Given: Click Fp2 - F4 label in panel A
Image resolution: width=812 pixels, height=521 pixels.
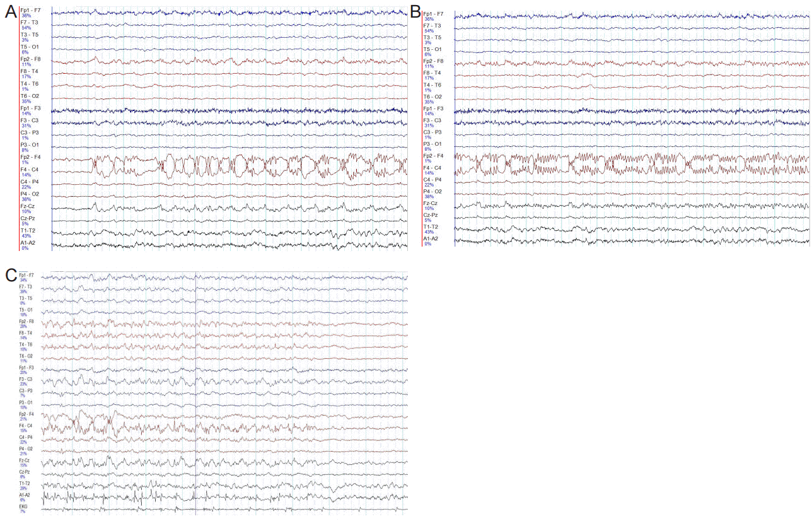Looking at the screenshot, I should coord(30,157).
